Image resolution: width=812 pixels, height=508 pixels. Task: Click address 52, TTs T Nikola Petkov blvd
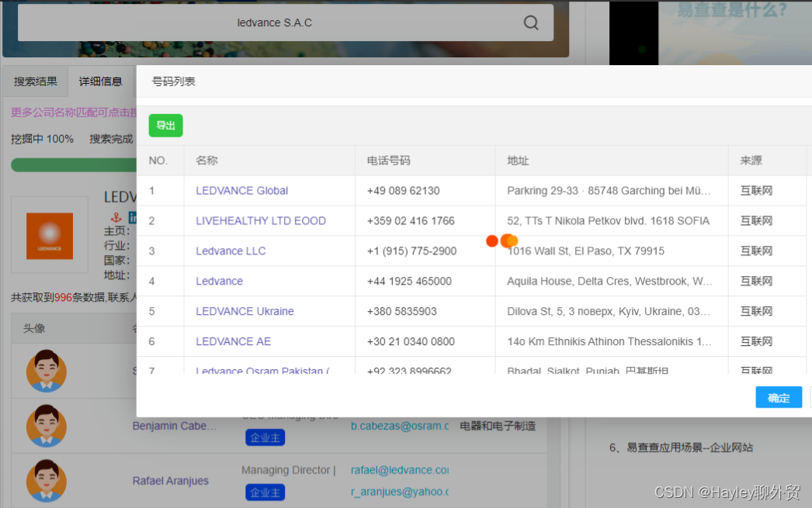(x=608, y=221)
